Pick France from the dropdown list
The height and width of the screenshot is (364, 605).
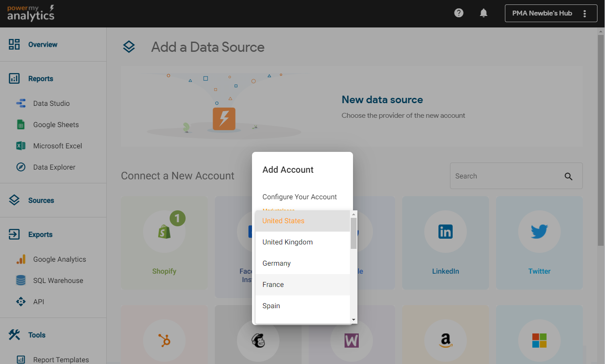pos(273,285)
